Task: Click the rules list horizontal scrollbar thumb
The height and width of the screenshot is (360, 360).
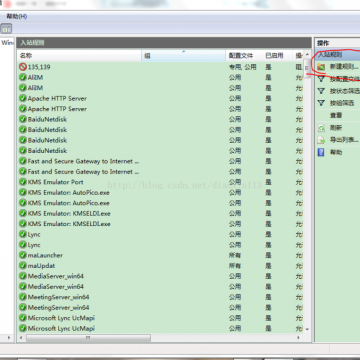Action: (x=88, y=338)
